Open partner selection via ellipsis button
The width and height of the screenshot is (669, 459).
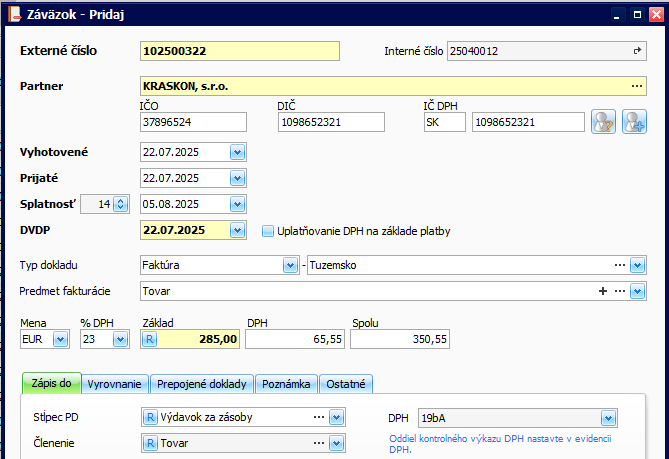(x=637, y=87)
